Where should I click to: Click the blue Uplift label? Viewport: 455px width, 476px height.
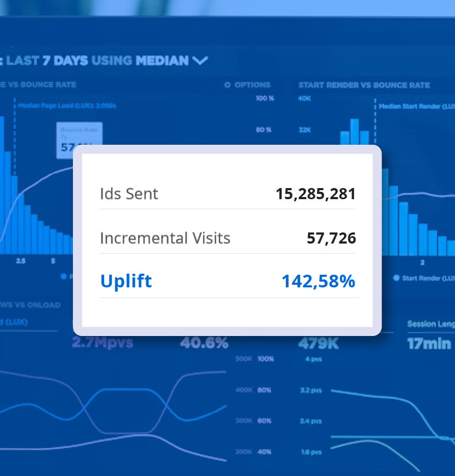coord(126,281)
